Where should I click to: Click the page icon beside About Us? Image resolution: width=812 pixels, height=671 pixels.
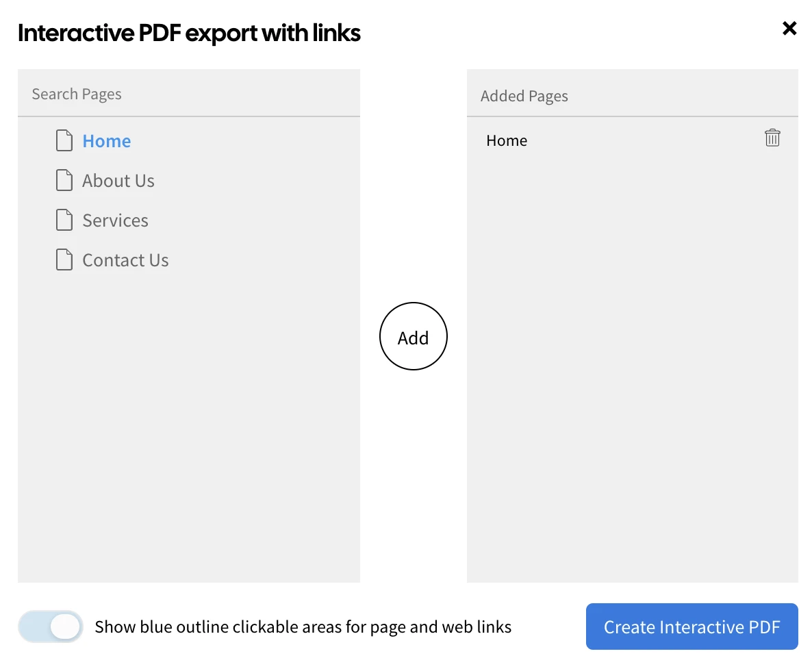tap(64, 179)
